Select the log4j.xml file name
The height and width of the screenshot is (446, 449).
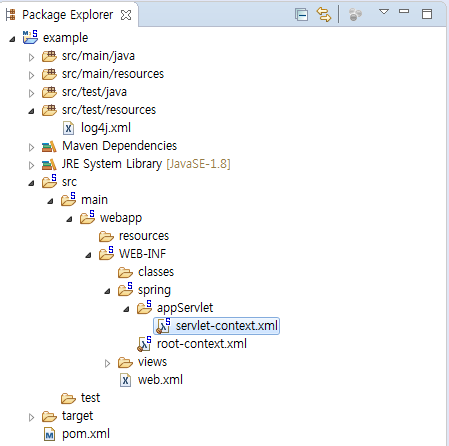tap(106, 128)
